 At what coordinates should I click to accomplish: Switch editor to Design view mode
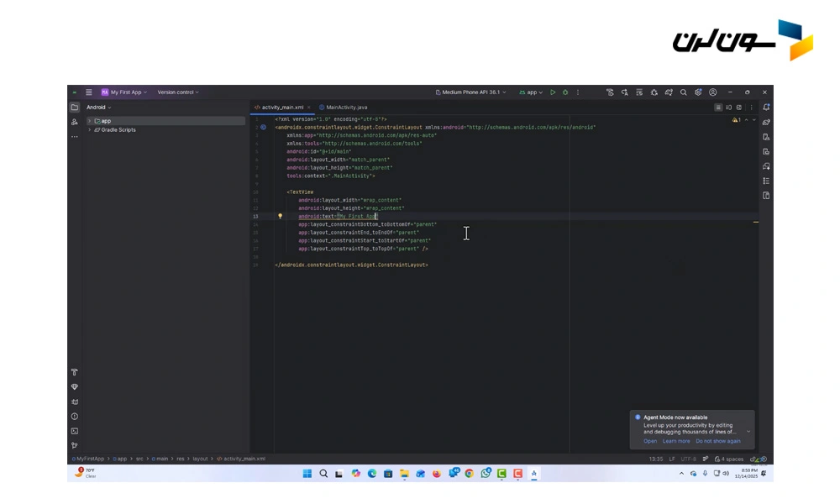740,108
